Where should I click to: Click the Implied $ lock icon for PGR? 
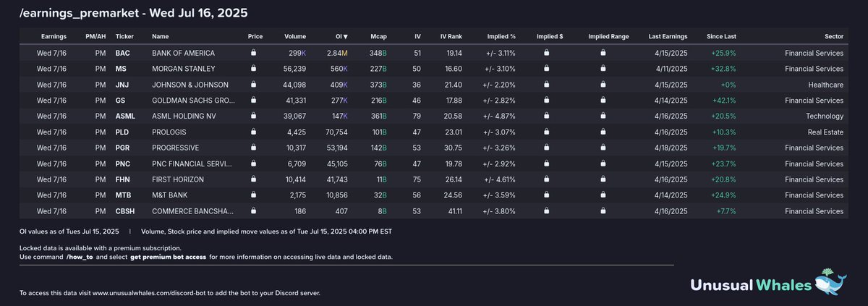click(546, 148)
